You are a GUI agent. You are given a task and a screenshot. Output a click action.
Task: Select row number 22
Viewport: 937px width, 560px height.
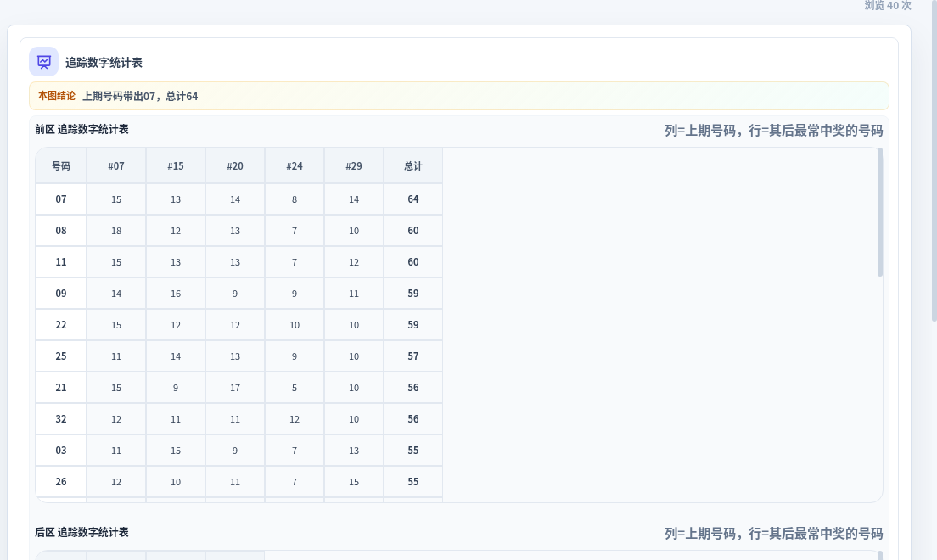61,324
